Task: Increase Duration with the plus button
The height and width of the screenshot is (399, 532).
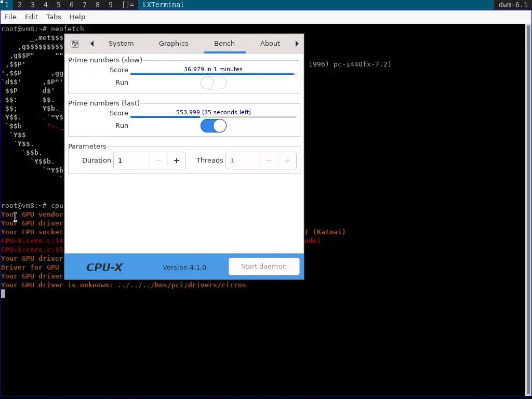Action: tap(177, 161)
